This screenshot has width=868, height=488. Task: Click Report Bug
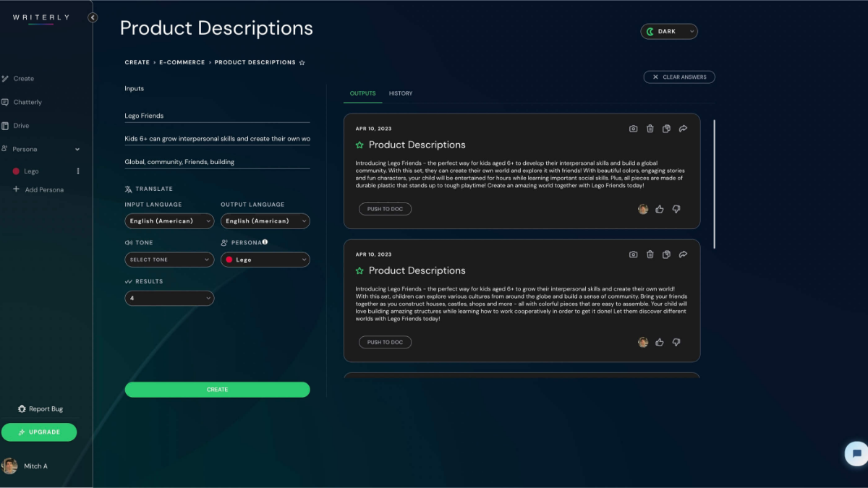(x=41, y=409)
